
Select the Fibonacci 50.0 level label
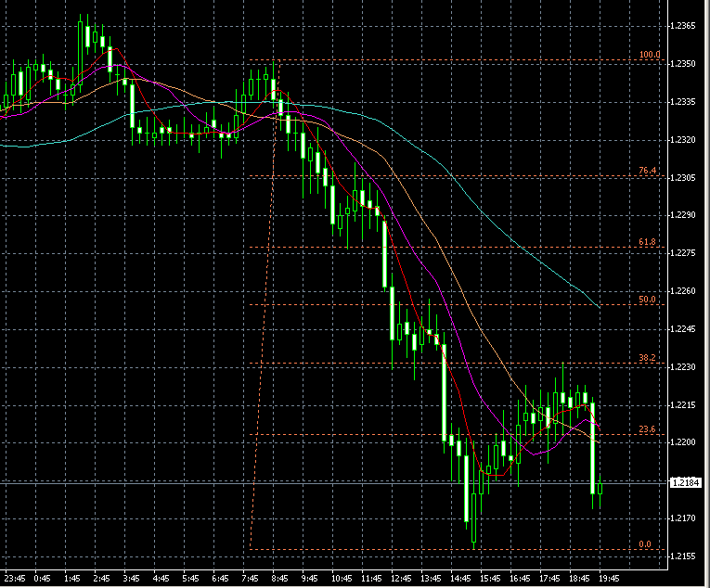click(x=647, y=300)
